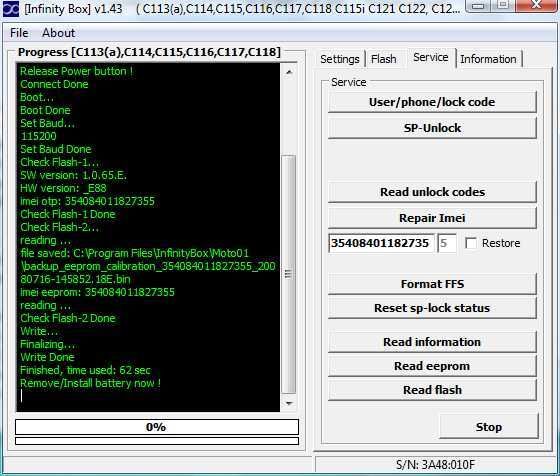Select the Service tab

tap(430, 57)
